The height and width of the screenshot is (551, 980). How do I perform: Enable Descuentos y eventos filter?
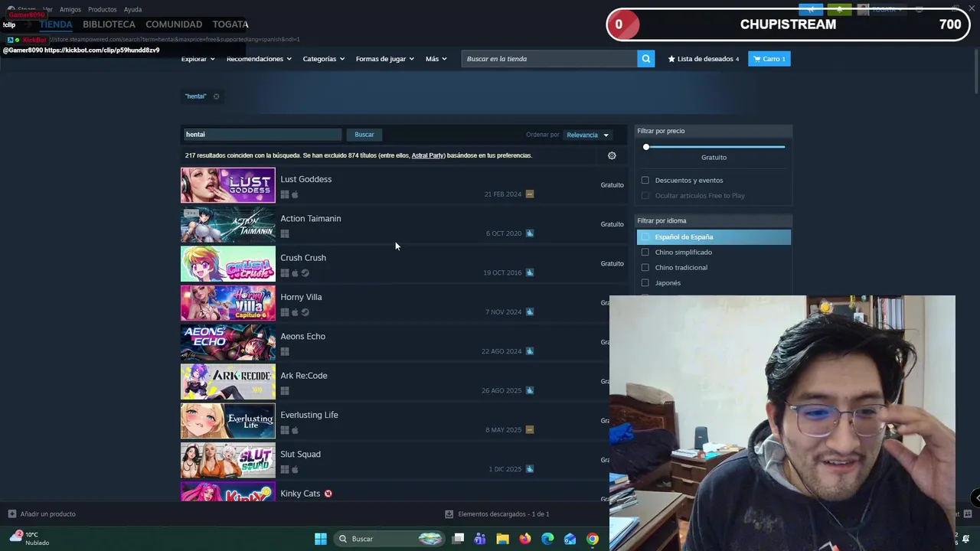click(x=645, y=181)
